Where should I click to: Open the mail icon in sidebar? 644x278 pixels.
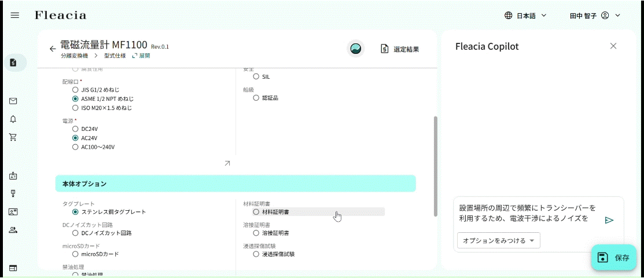pos(13,101)
